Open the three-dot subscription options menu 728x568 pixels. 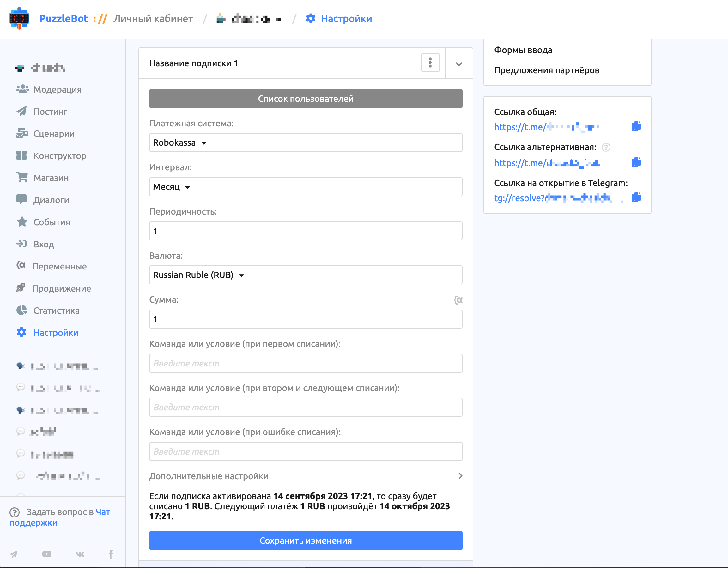[x=430, y=62]
